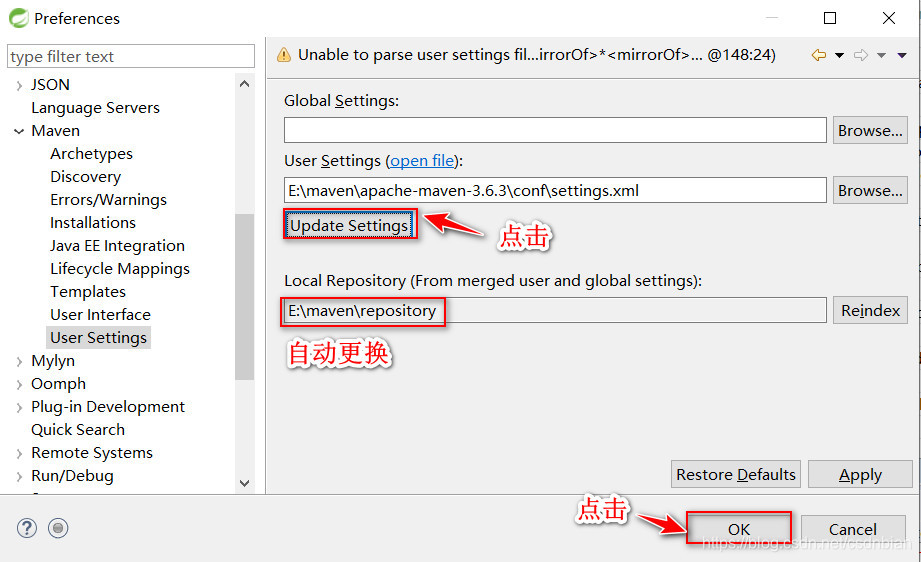Click the unable to parse warning message
Image resolution: width=921 pixels, height=562 pixels.
click(x=536, y=55)
